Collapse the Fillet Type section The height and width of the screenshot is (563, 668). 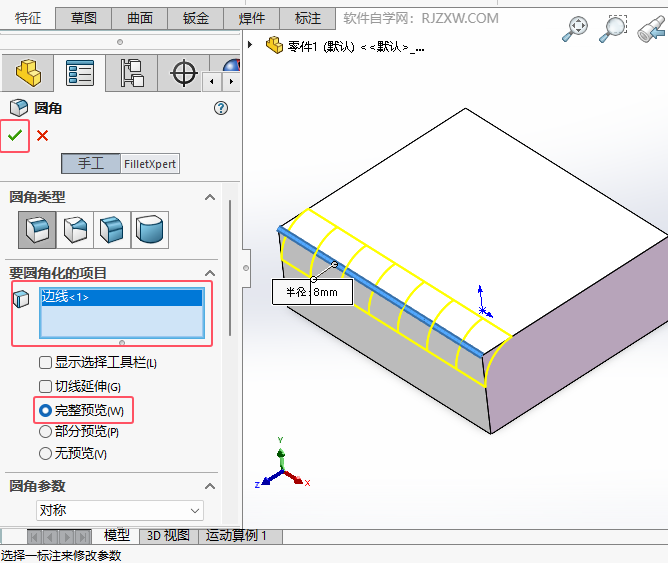[210, 197]
